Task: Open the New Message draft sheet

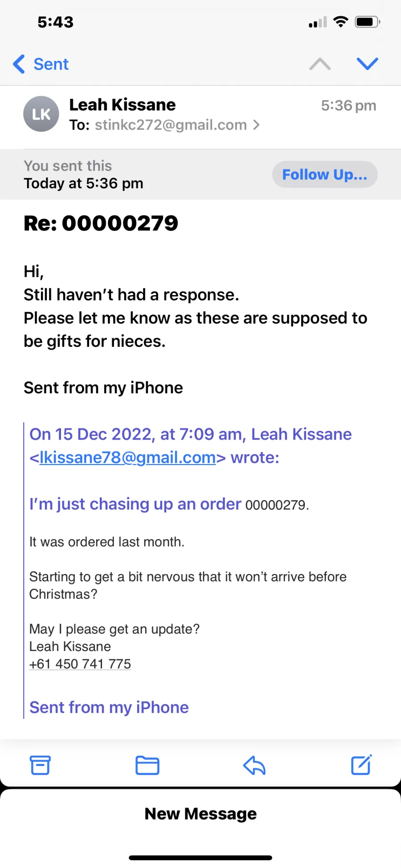Action: coord(200,814)
